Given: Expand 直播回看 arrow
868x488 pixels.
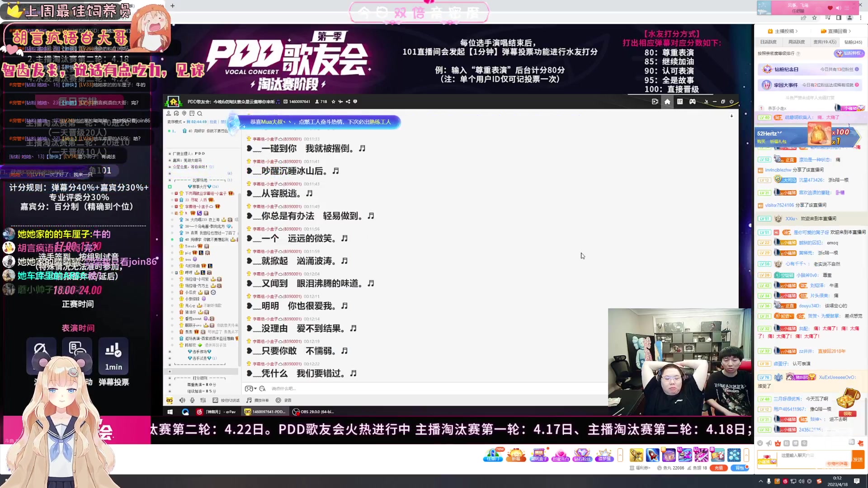Looking at the screenshot, I should [850, 31].
